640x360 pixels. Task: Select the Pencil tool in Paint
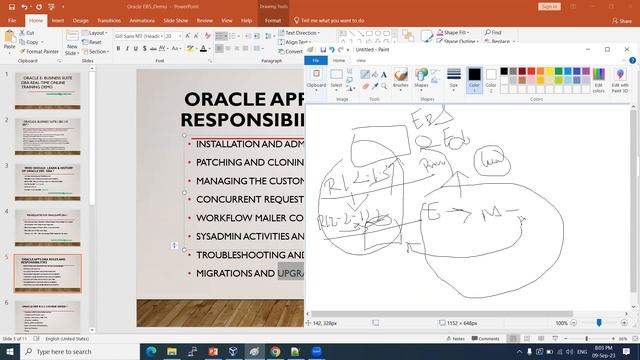(365, 74)
